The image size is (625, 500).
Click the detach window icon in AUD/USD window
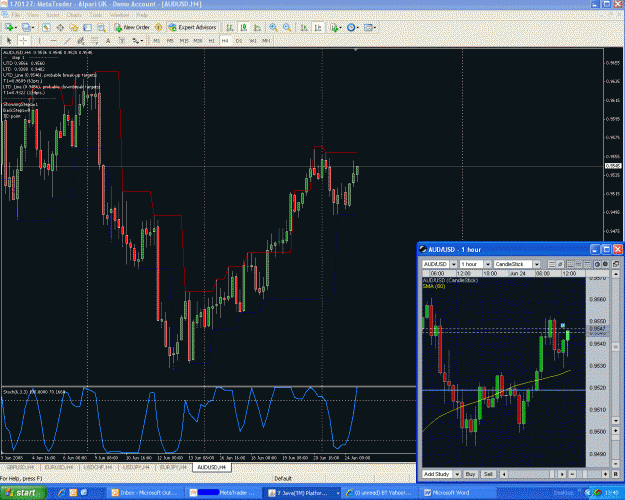pyautogui.click(x=616, y=264)
